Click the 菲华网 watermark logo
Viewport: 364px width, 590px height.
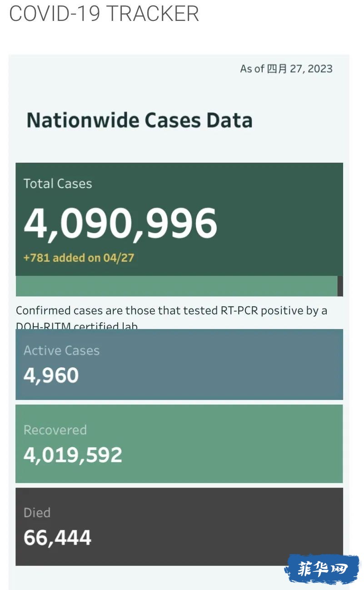[x=322, y=569]
